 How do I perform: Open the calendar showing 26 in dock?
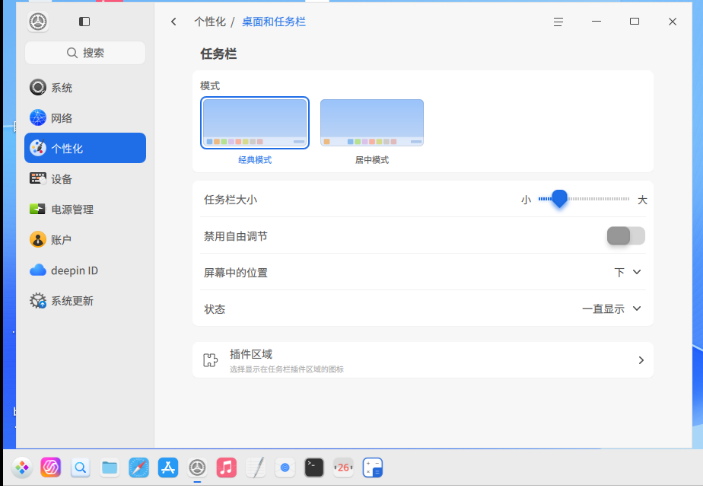click(x=343, y=468)
